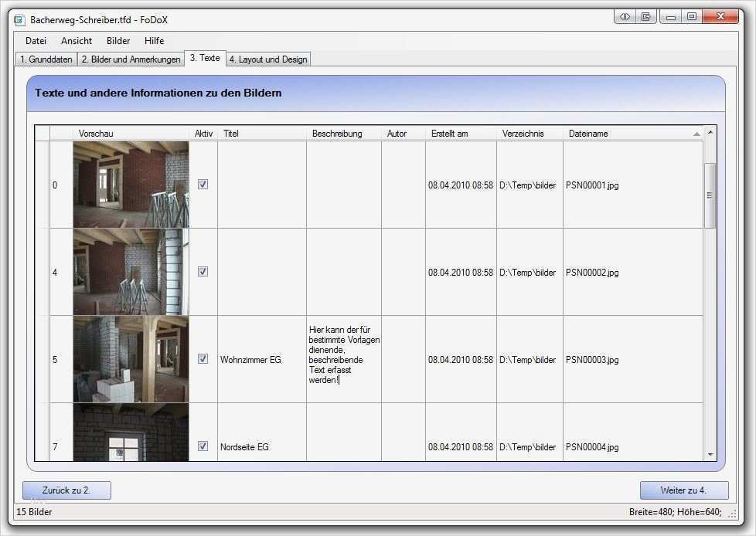The image size is (756, 536).
Task: Uncheck Aktiv for PSN00001.jpg
Action: point(203,185)
